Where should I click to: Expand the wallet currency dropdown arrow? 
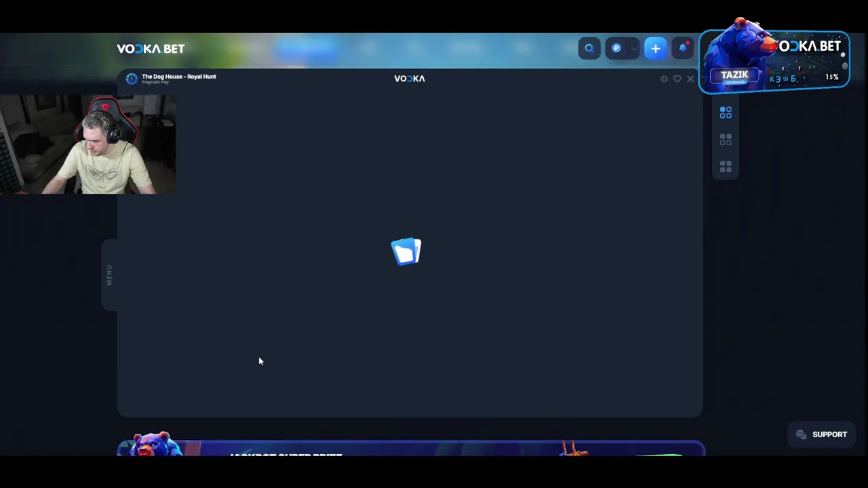(633, 49)
